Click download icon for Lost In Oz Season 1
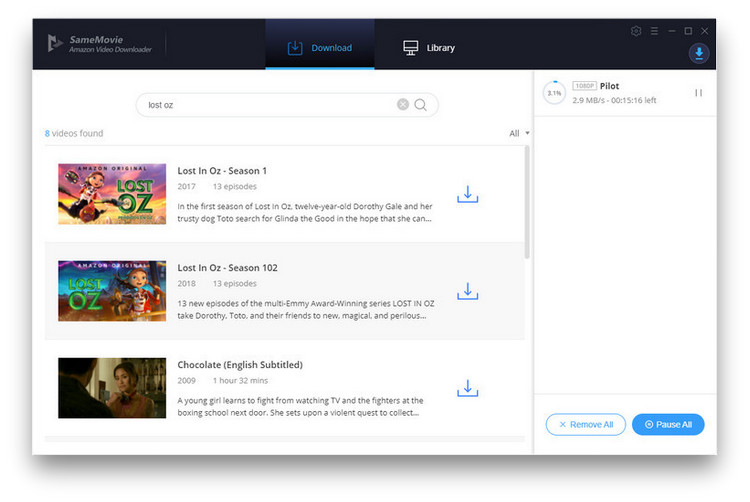The width and height of the screenshot is (750, 502). (x=467, y=194)
